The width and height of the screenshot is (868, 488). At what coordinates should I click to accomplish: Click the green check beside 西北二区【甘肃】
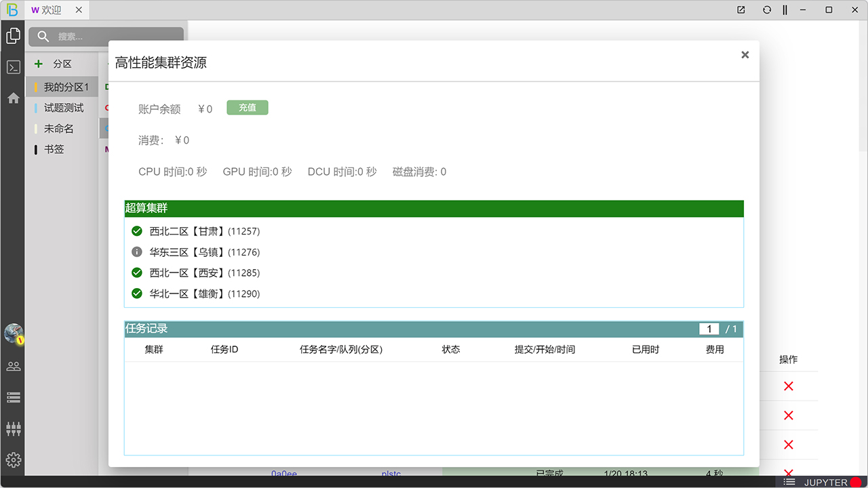(x=137, y=230)
